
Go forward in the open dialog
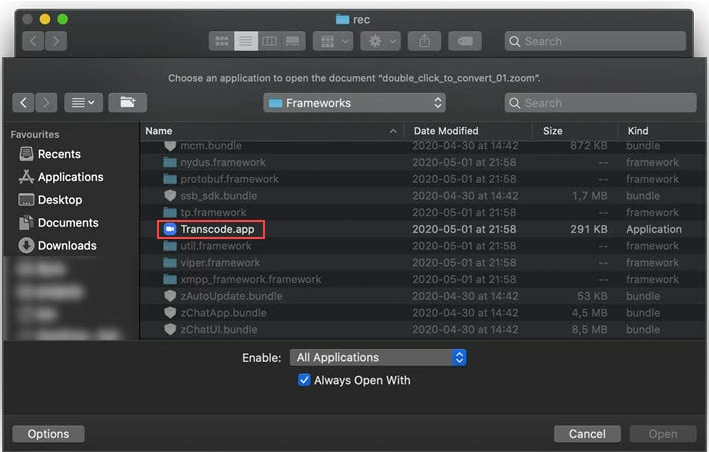tap(46, 103)
